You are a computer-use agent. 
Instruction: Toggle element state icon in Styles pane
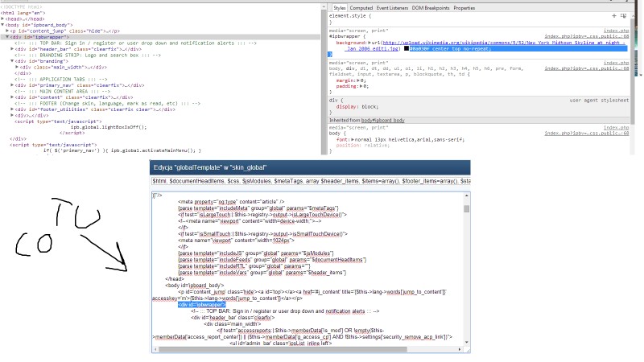621,15
